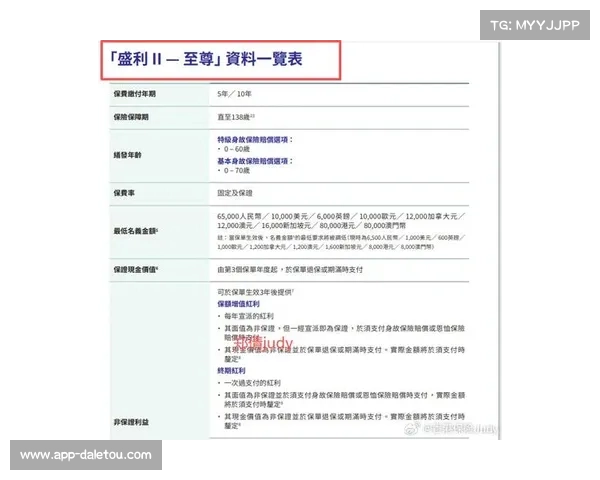
Task: Click the value 5年／10年
Action: [x=234, y=94]
